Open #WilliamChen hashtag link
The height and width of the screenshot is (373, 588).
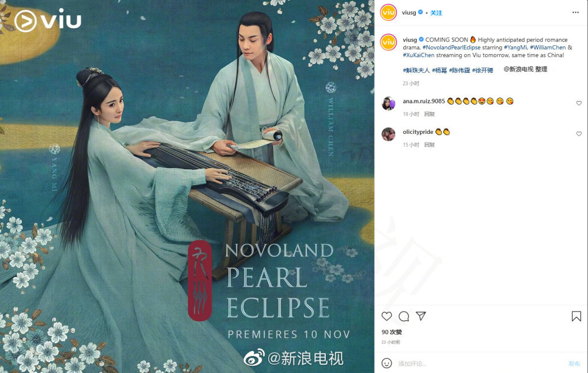(548, 48)
